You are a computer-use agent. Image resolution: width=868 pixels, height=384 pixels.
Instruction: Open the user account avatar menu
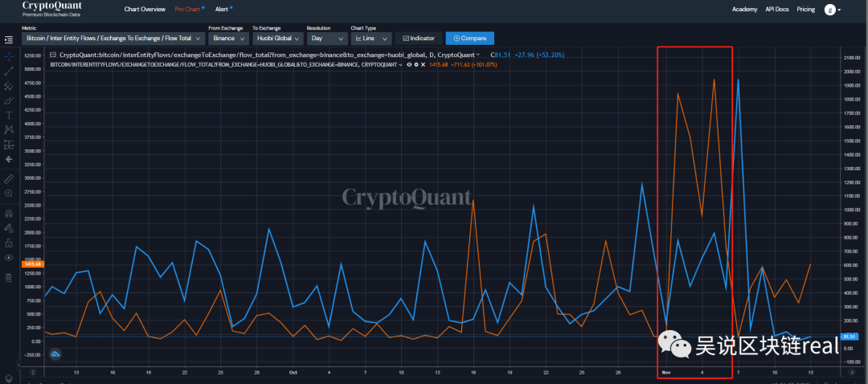(x=833, y=10)
